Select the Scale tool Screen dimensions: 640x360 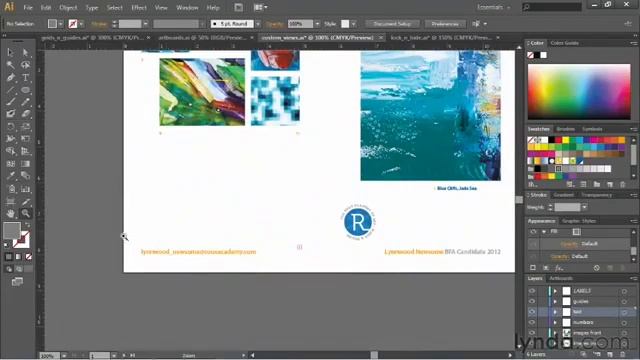pyautogui.click(x=25, y=127)
